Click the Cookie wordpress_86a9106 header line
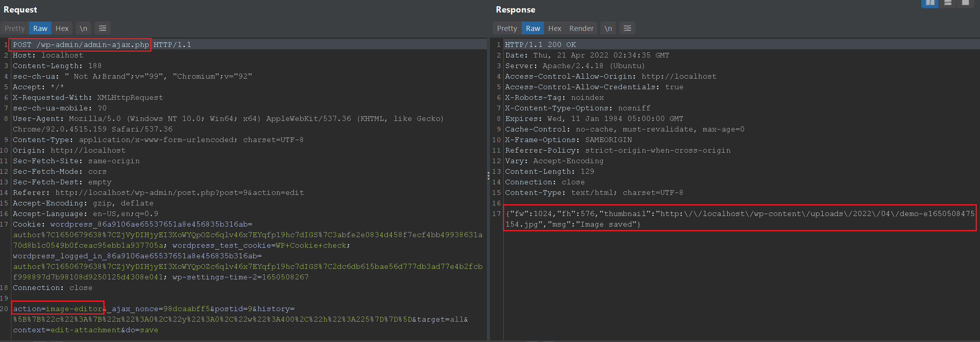Viewport: 980px width, 342px height. (133, 224)
